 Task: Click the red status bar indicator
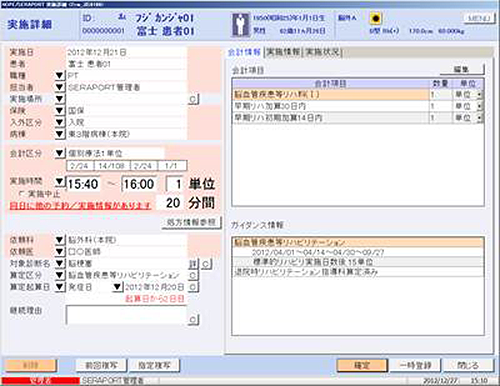pos(40,380)
